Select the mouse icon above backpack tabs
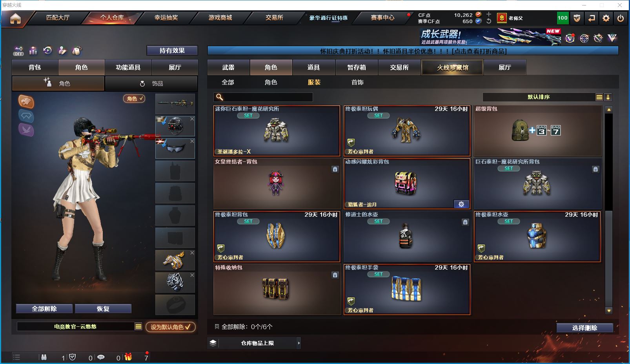This screenshot has width=630, height=364. tap(77, 51)
